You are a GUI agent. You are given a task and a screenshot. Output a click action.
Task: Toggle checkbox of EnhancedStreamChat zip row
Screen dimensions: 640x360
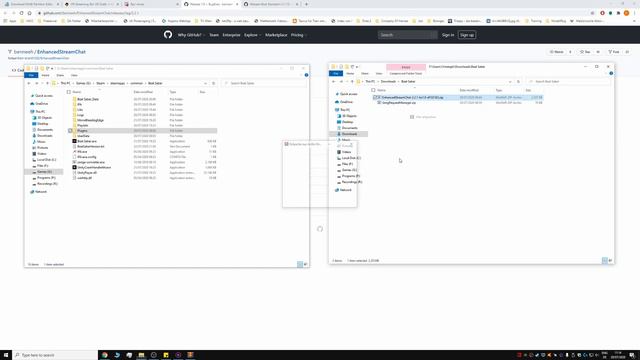375,98
